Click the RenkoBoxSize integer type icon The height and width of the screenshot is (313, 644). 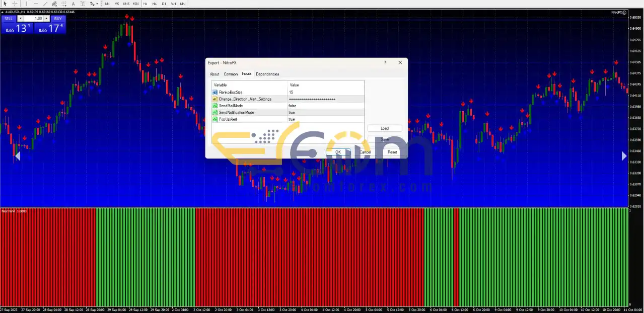(215, 93)
